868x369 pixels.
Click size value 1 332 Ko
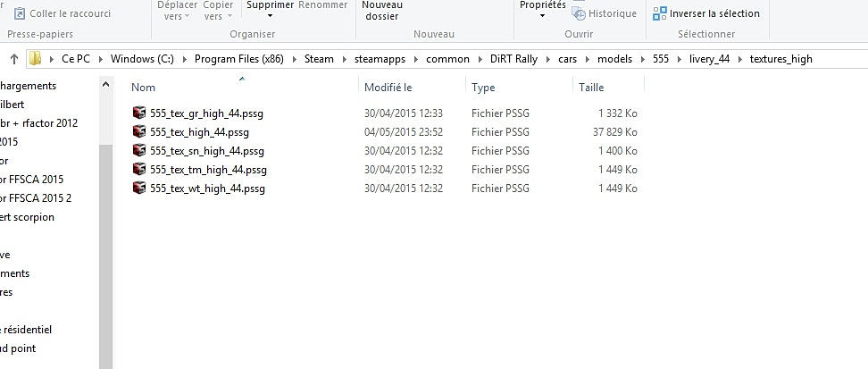tap(618, 113)
